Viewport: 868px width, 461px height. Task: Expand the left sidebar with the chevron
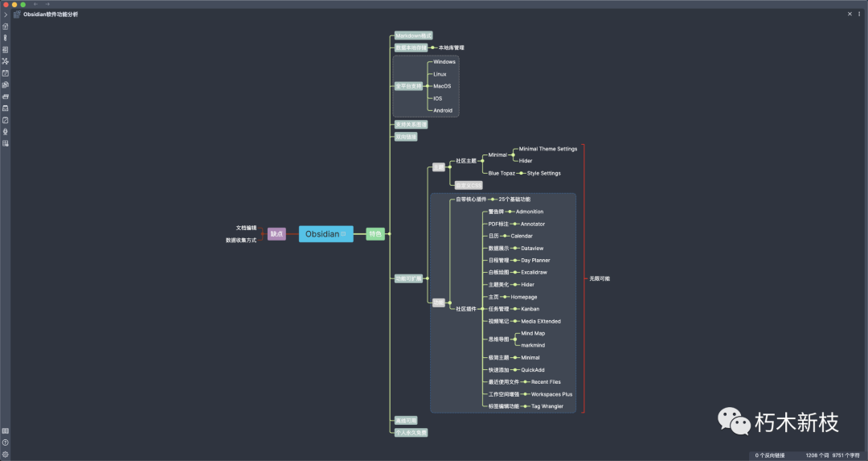click(x=6, y=14)
